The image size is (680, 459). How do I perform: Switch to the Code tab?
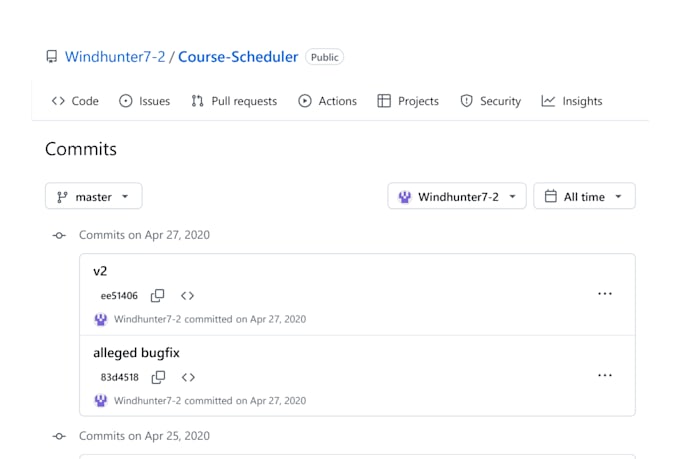[75, 101]
